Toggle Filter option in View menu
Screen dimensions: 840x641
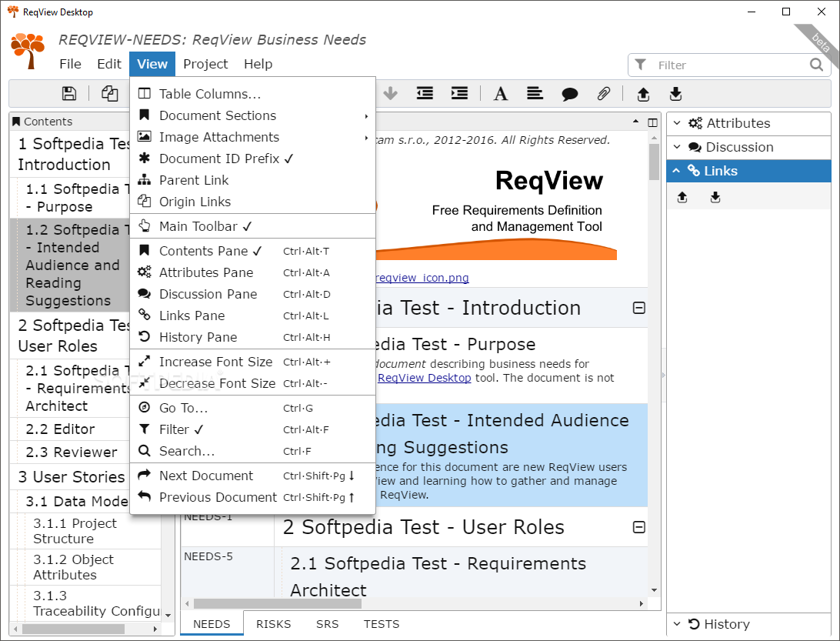(252, 429)
